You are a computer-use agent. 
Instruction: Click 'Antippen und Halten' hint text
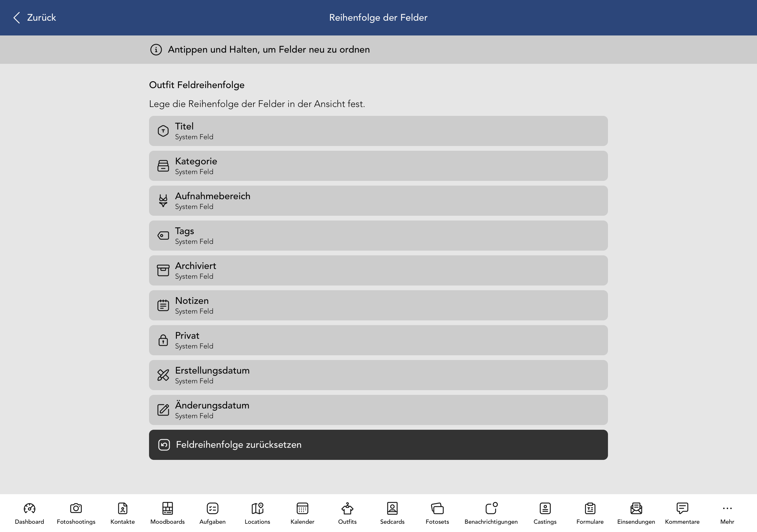269,50
